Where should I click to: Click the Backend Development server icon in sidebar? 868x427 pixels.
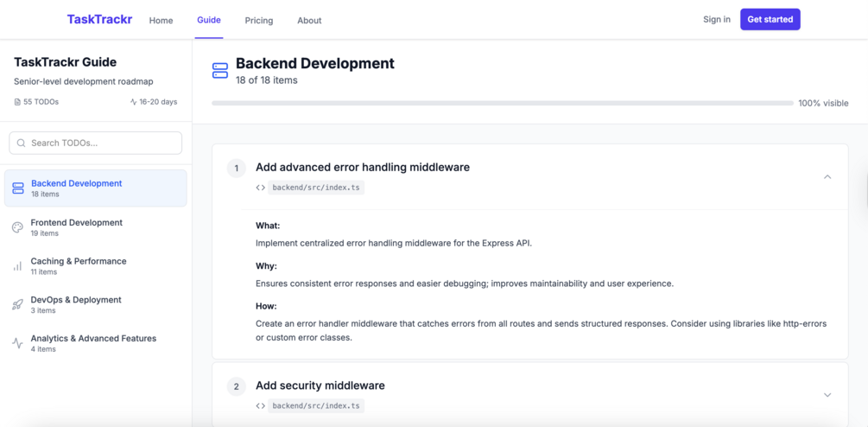point(18,188)
